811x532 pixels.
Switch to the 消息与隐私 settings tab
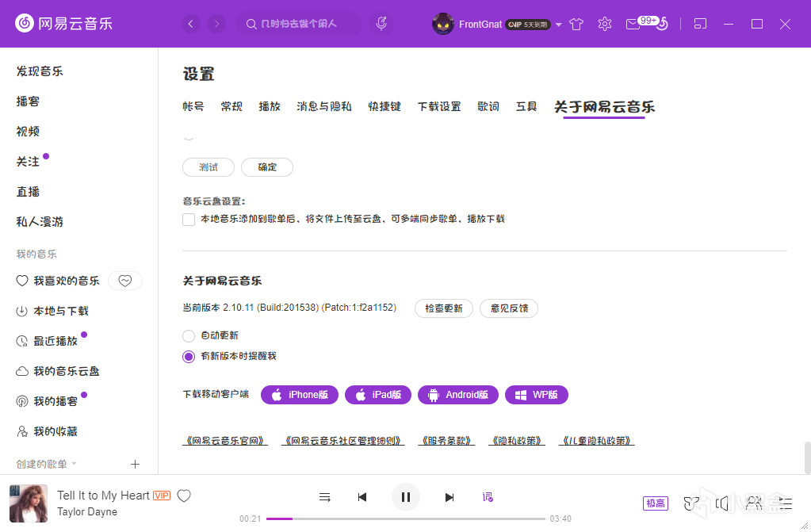pos(324,106)
